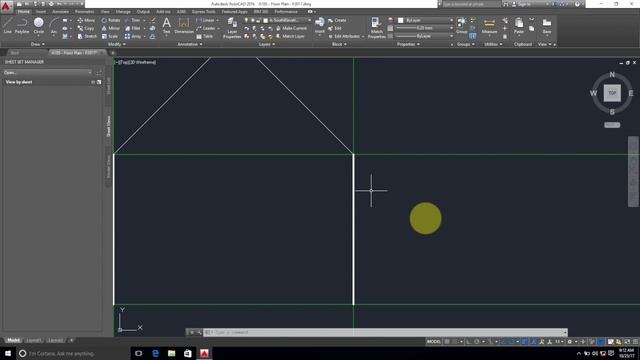Open the ByLayer color dropdown

click(x=425, y=20)
